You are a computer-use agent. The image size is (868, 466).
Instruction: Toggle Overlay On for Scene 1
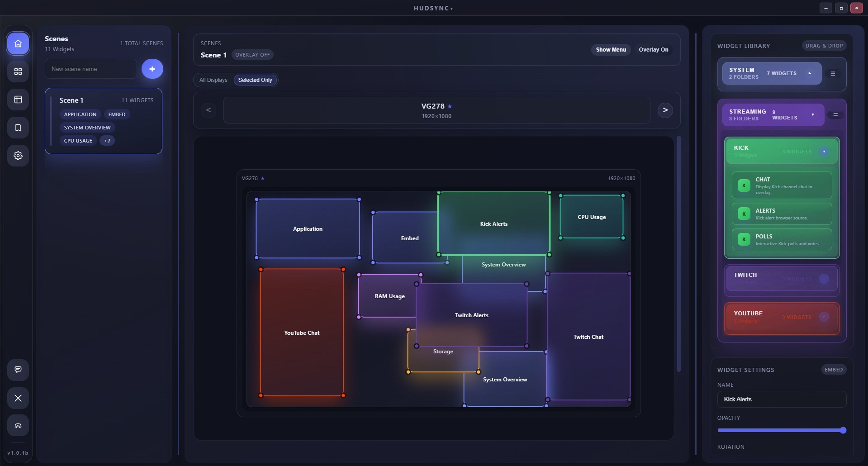tap(653, 50)
